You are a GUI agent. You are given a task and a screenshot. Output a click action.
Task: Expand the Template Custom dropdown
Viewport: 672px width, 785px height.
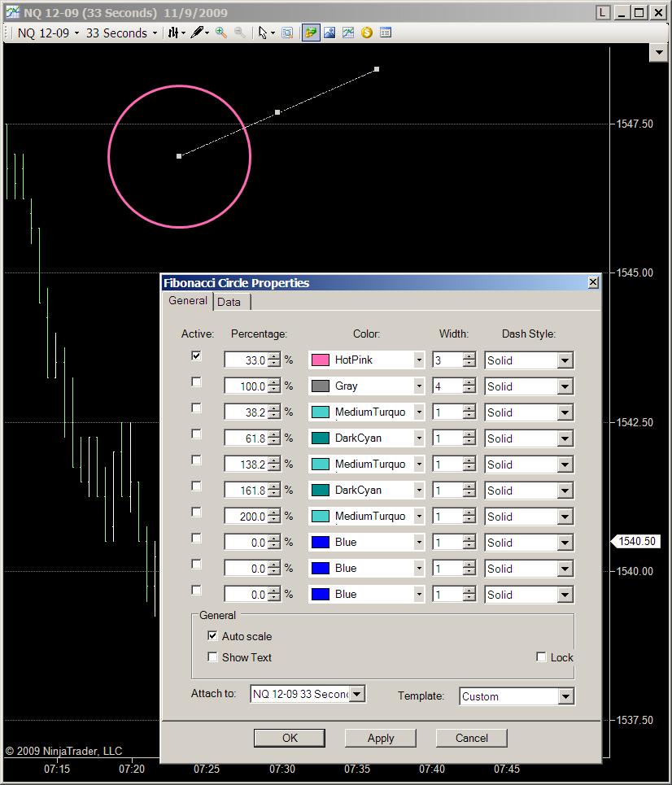click(x=566, y=696)
